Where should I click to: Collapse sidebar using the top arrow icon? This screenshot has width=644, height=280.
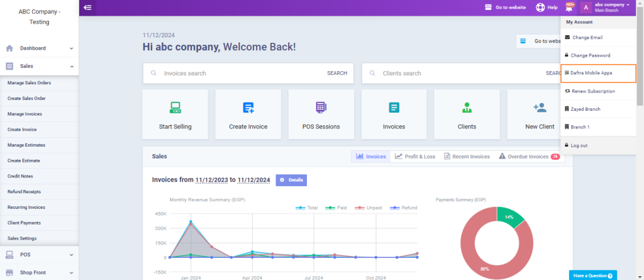click(x=87, y=8)
